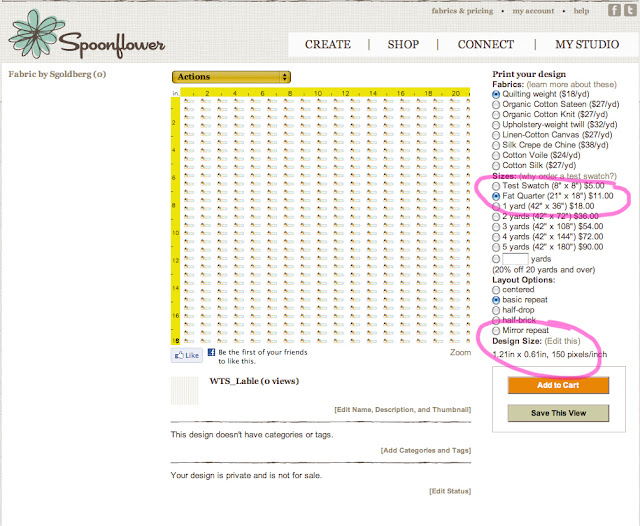Select Upholstery-weight twill fabric
The image size is (640, 526).
pos(496,125)
